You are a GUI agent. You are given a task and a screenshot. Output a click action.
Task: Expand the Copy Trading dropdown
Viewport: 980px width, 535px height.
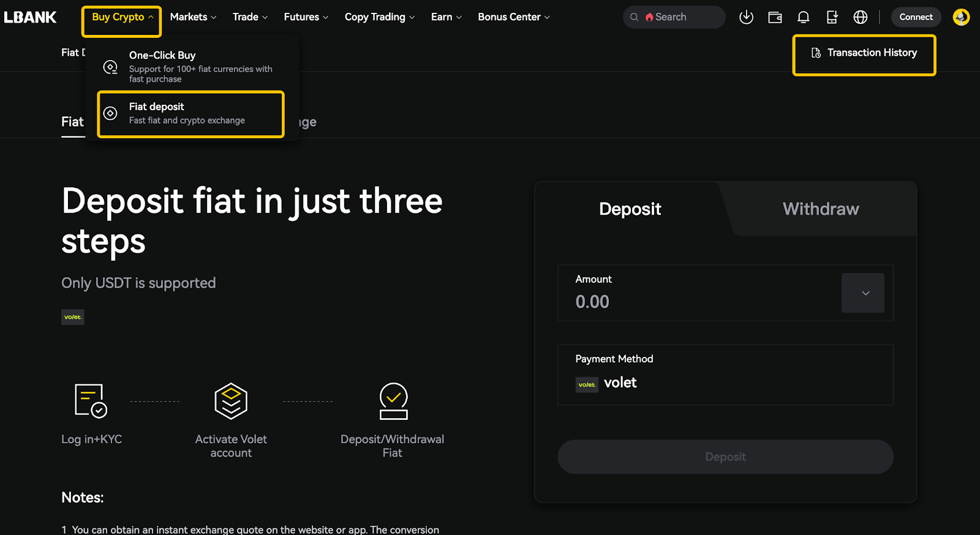click(x=379, y=17)
